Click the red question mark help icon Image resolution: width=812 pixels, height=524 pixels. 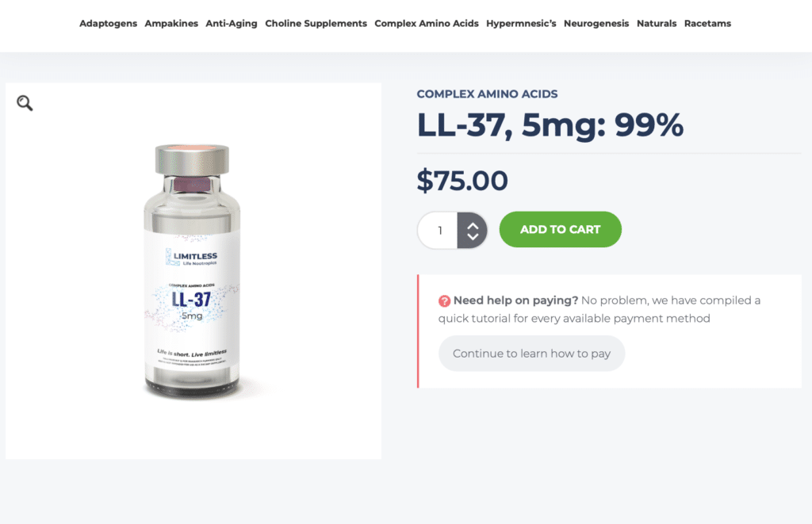coord(444,300)
